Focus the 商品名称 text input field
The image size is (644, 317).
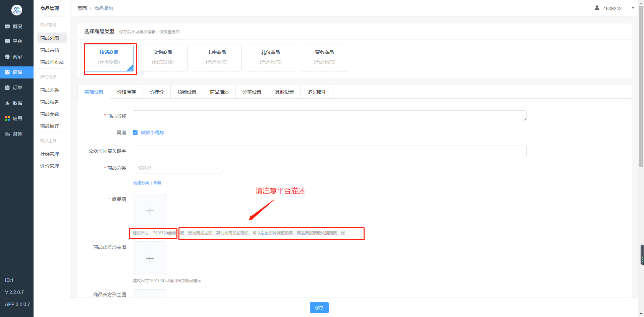329,116
